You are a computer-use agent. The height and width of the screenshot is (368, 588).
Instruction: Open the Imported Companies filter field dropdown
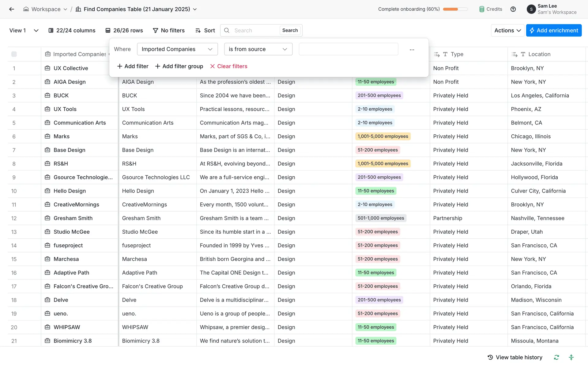[177, 49]
